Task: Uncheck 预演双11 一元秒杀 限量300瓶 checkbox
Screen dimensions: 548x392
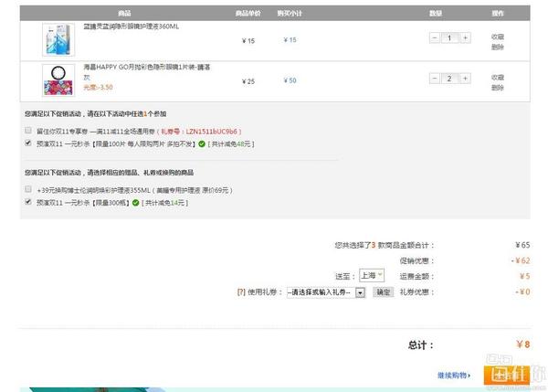Action: coord(28,201)
